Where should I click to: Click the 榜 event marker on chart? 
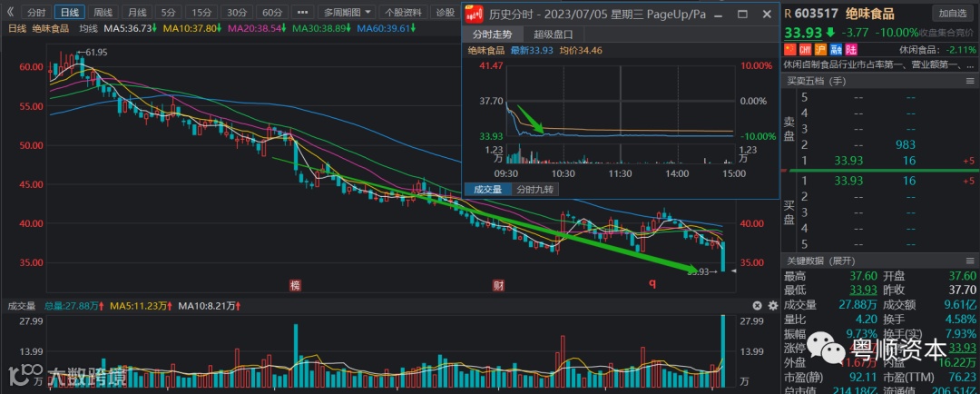coord(294,285)
